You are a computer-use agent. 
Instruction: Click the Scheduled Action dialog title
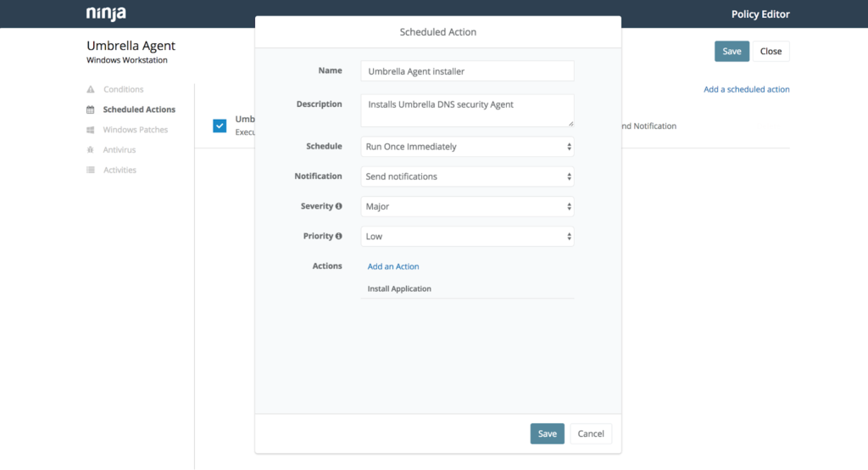(x=438, y=32)
